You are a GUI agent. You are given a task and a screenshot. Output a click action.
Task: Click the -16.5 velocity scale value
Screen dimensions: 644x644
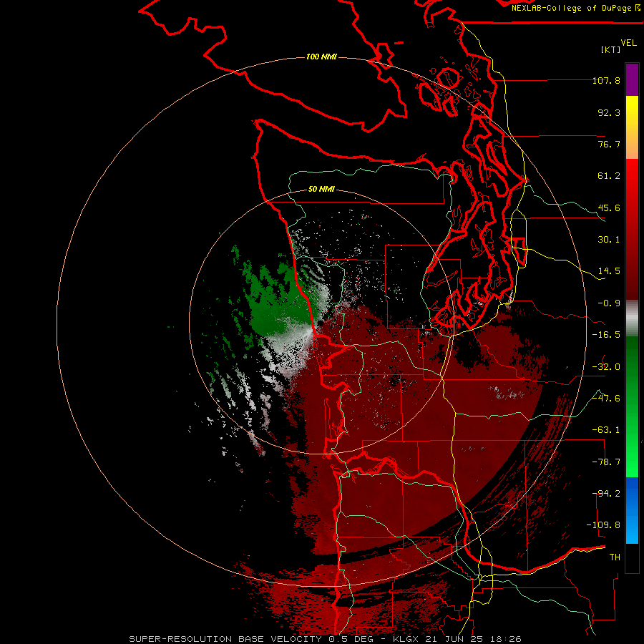[x=606, y=335]
